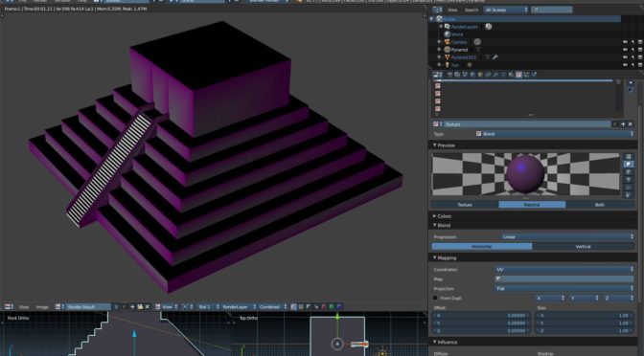This screenshot has width=644, height=356.
Task: Switch preview to the Both tab
Action: (x=600, y=204)
